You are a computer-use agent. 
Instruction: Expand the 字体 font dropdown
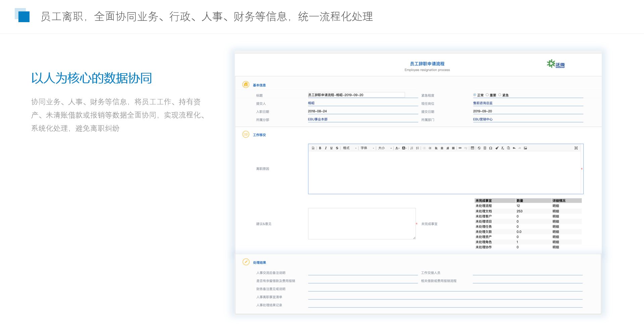point(367,148)
